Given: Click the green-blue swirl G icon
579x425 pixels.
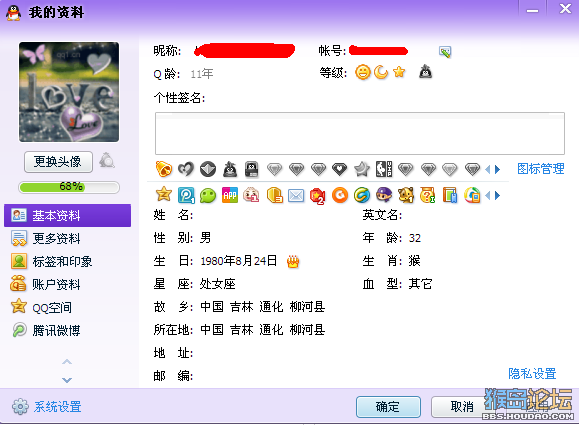Looking at the screenshot, I should [x=362, y=195].
